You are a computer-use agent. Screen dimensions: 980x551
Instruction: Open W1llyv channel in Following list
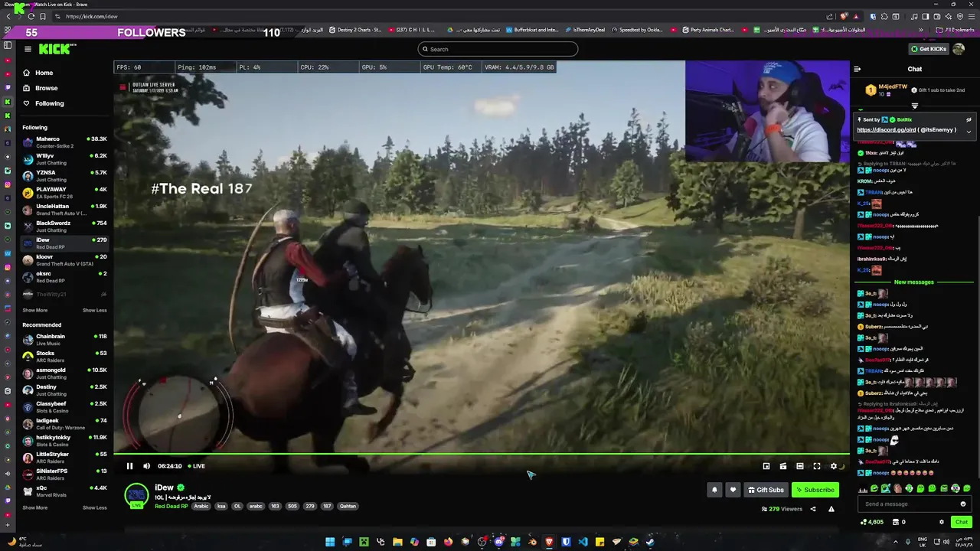pos(64,159)
